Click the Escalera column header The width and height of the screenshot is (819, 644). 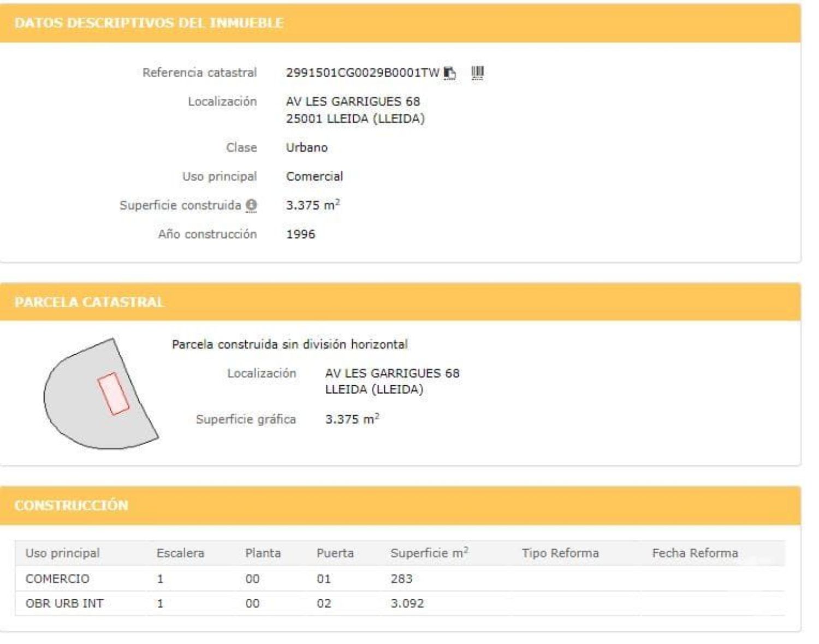(x=180, y=553)
